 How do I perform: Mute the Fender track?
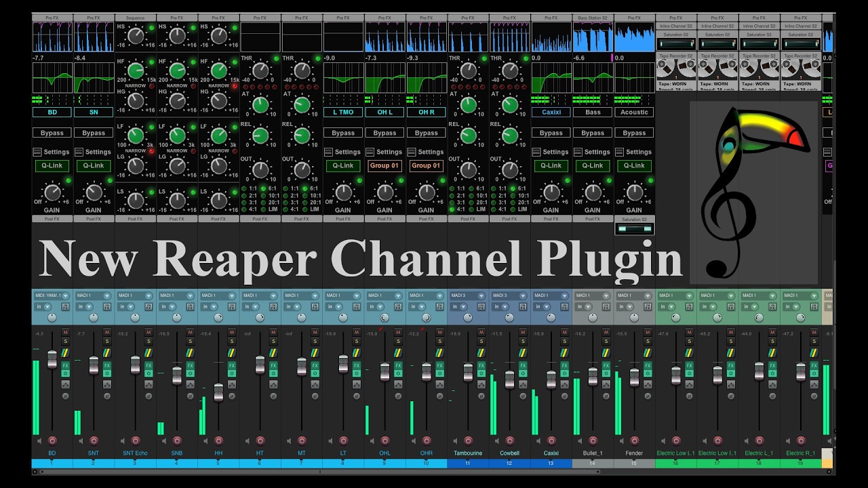(648, 332)
